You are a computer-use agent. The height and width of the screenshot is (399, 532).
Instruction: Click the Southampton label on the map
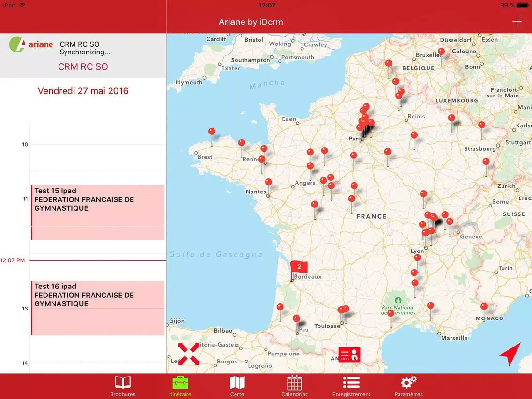[x=251, y=60]
